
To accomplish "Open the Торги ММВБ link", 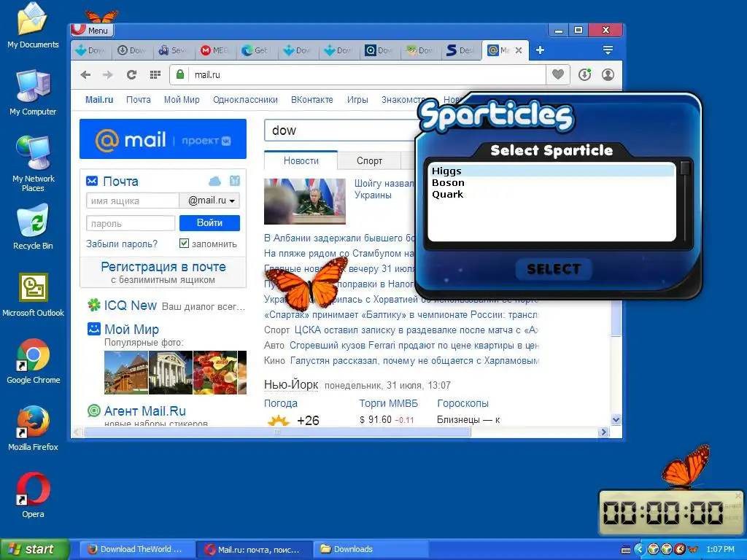I will pos(388,403).
